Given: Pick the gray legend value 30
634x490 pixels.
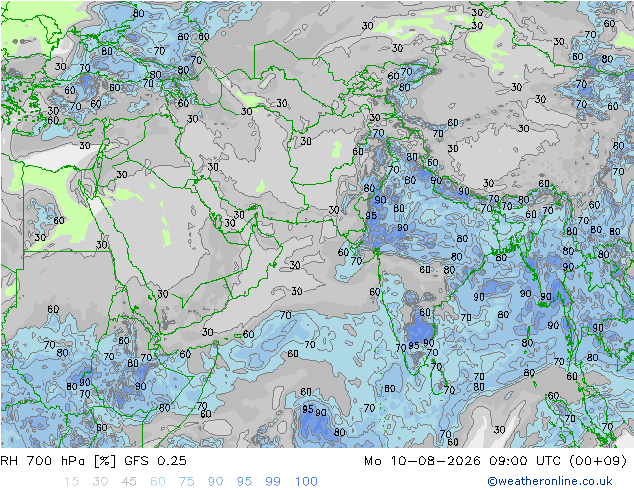Looking at the screenshot, I should 100,482.
